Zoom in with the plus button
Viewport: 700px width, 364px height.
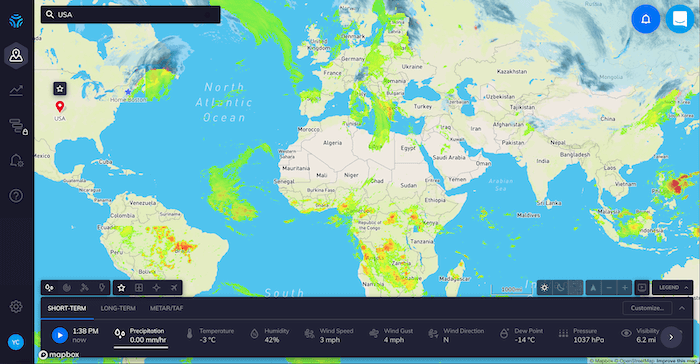pos(625,288)
